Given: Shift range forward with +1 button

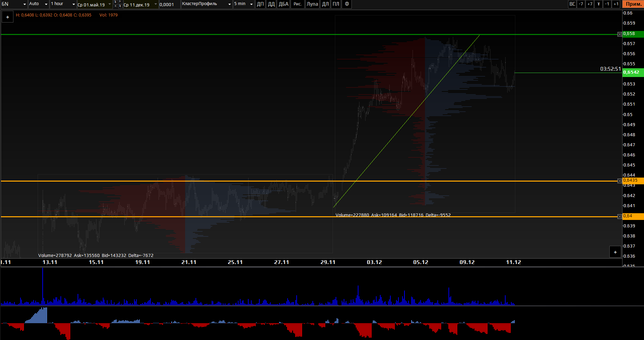Looking at the screenshot, I should (x=616, y=4).
